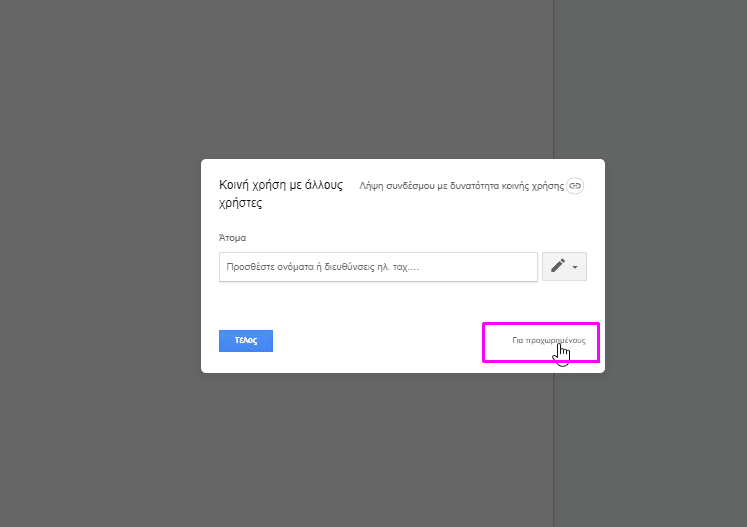Click the blank space below the people input field
Viewport: 747px width, 527px height.
(378, 303)
